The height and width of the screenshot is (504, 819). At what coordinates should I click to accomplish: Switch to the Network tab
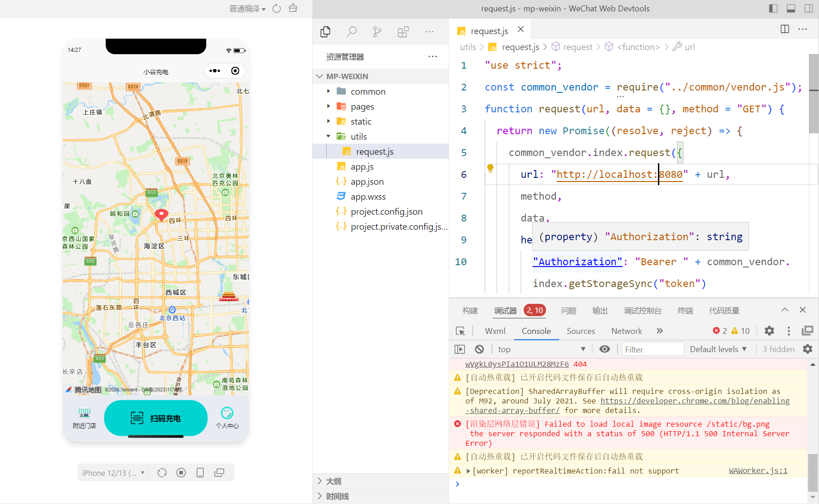click(x=627, y=331)
